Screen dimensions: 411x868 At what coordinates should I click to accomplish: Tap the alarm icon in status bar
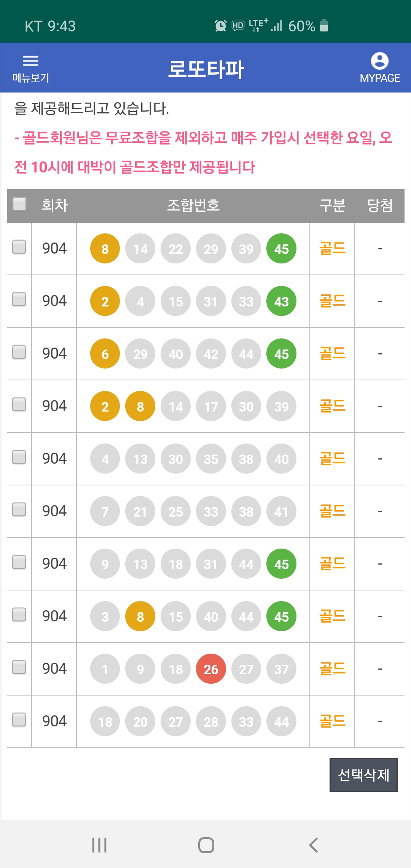pyautogui.click(x=220, y=26)
